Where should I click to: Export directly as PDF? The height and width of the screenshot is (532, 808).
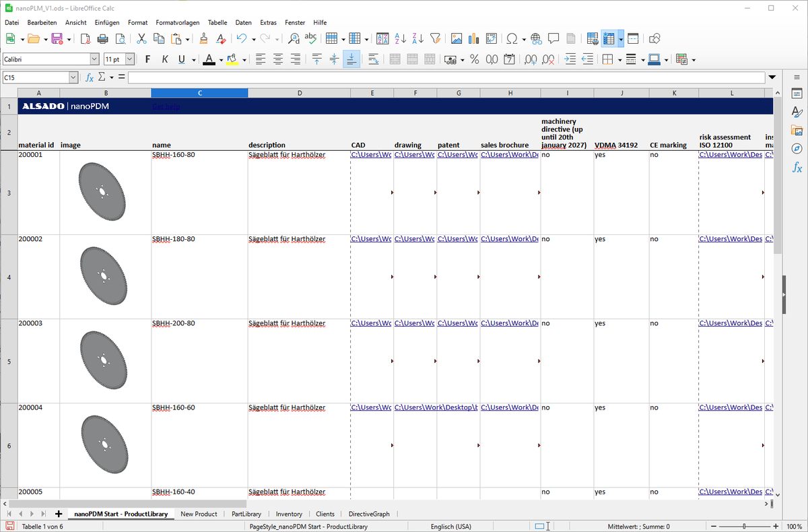[x=86, y=39]
